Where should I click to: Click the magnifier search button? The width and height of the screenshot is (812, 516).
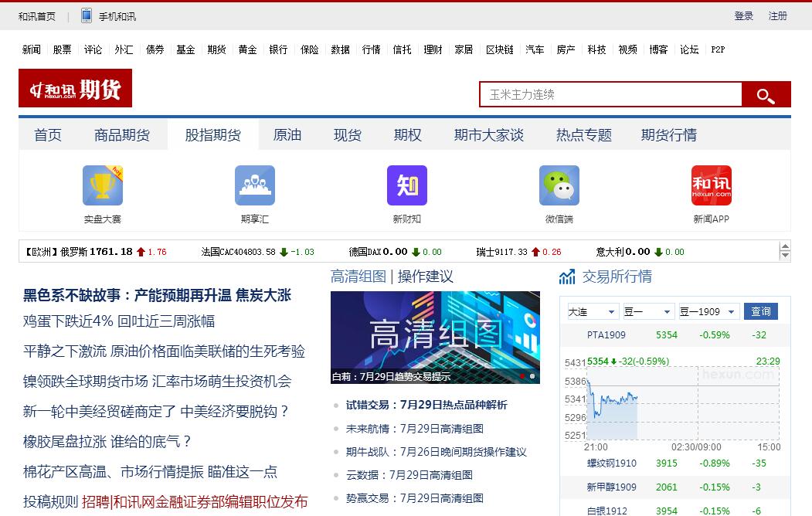[x=766, y=95]
